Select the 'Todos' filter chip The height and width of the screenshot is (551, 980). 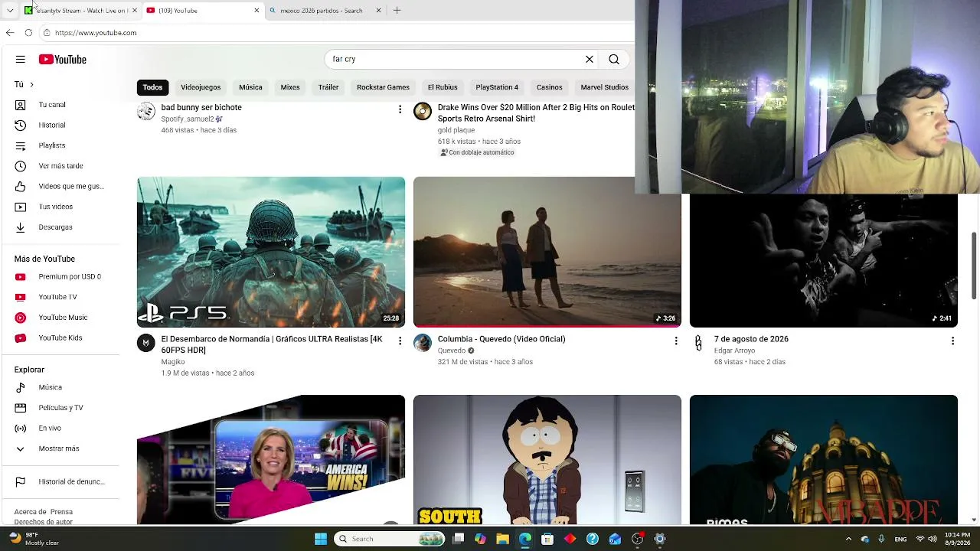tap(152, 87)
